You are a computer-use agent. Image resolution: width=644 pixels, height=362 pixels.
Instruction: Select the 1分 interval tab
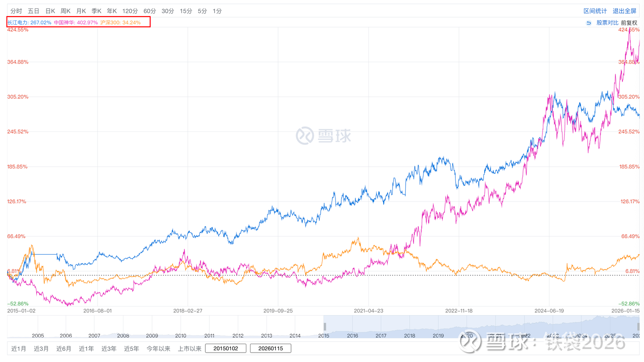(217, 11)
